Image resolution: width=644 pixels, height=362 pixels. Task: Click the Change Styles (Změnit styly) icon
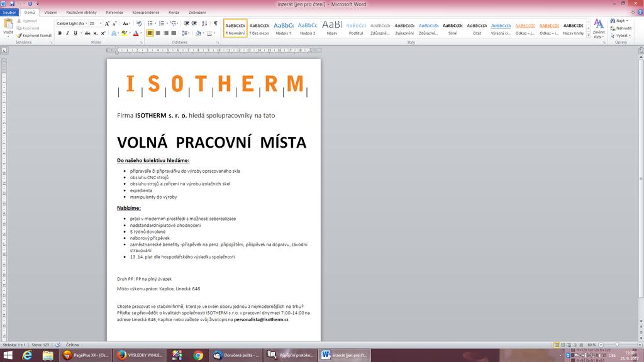point(599,28)
